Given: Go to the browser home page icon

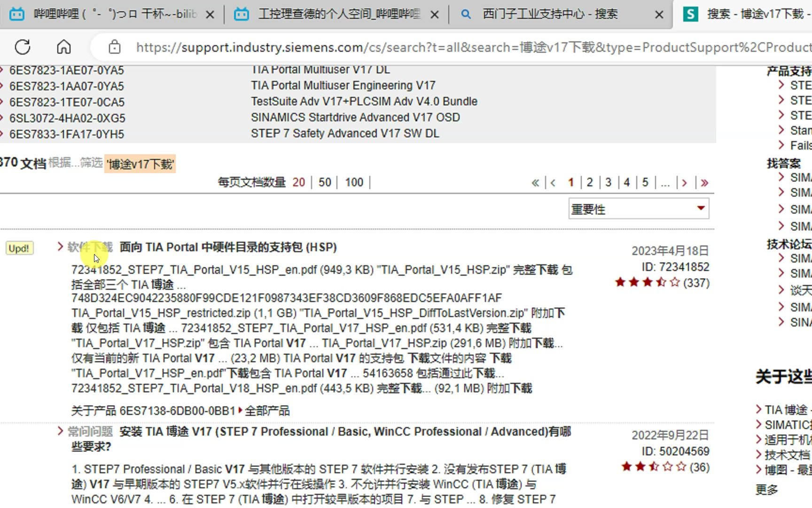Looking at the screenshot, I should (64, 47).
